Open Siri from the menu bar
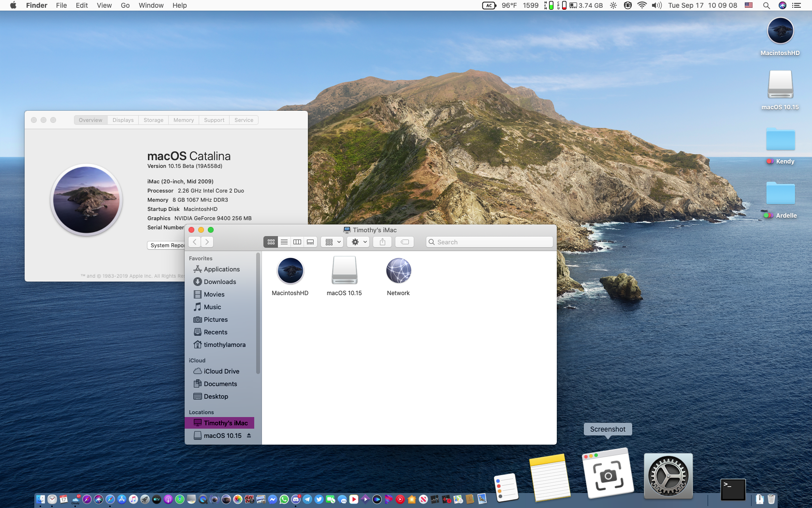Screen dimensions: 812x508 (x=783, y=5)
